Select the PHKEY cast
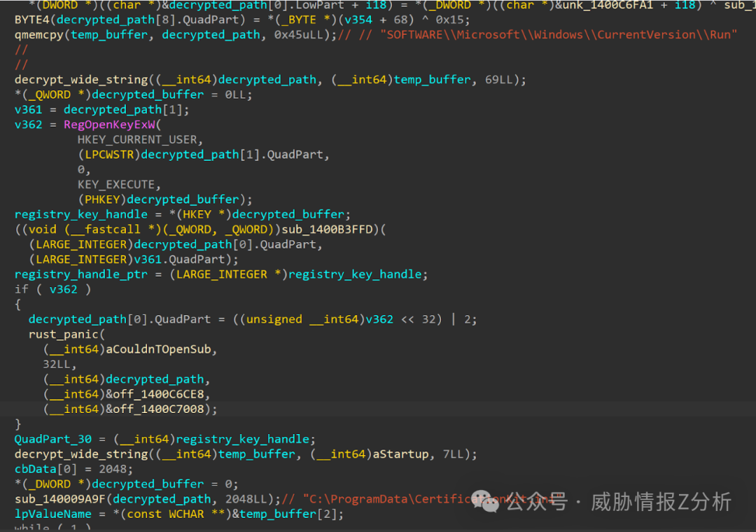 pos(102,199)
